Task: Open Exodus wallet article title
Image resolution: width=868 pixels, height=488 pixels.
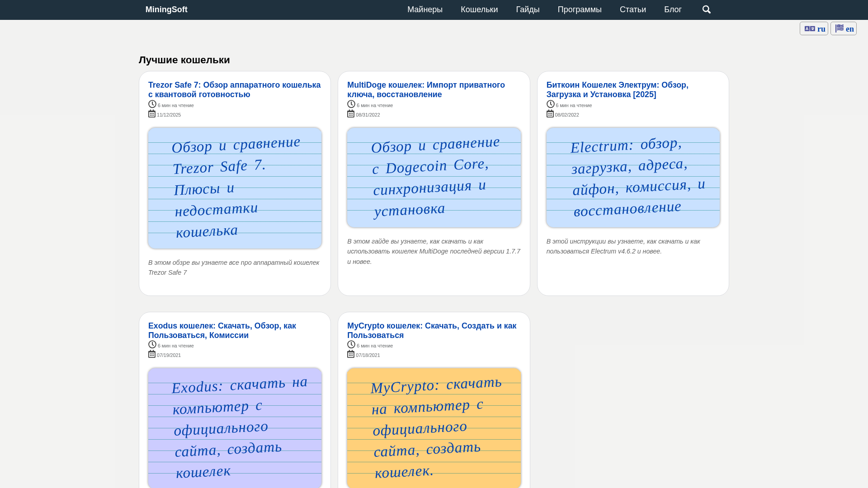Action: tap(222, 330)
